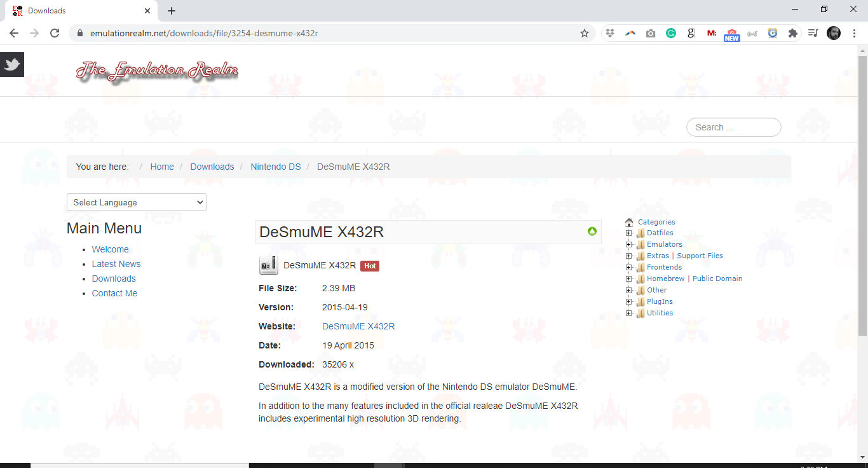868x468 pixels.
Task: Open the gray signal-wave extension
Action: coord(752,33)
